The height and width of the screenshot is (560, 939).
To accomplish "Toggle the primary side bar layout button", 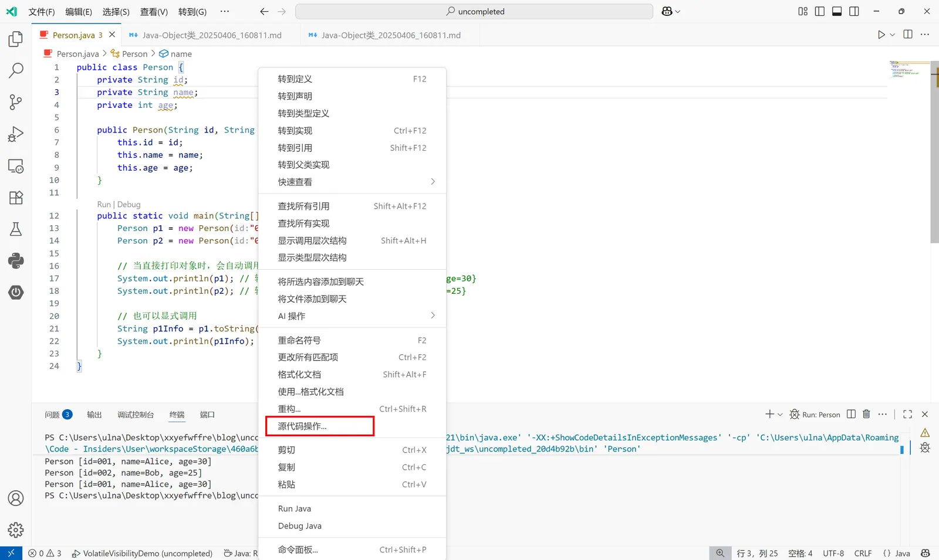I will point(820,11).
